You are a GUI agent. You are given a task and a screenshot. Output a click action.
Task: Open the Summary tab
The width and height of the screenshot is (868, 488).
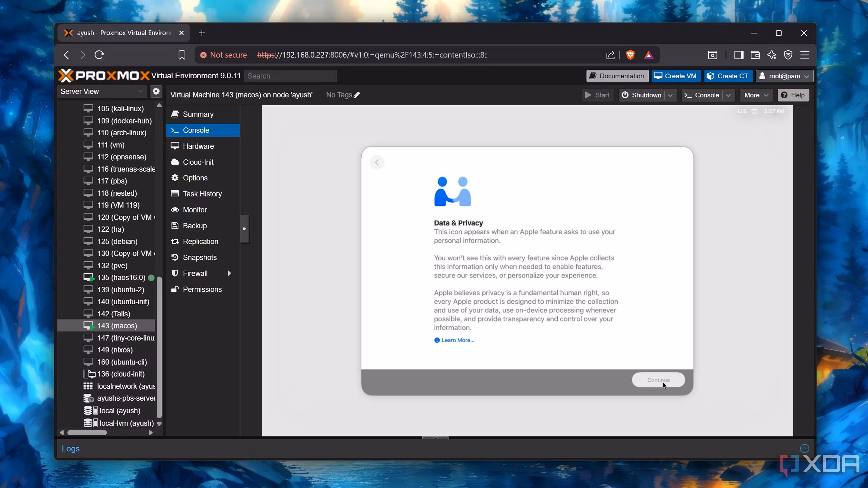pos(203,114)
